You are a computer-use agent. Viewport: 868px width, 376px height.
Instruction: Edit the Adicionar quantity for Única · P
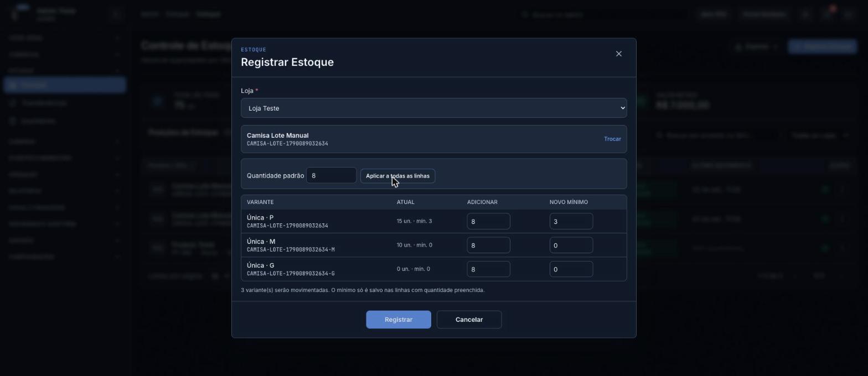coord(488,221)
